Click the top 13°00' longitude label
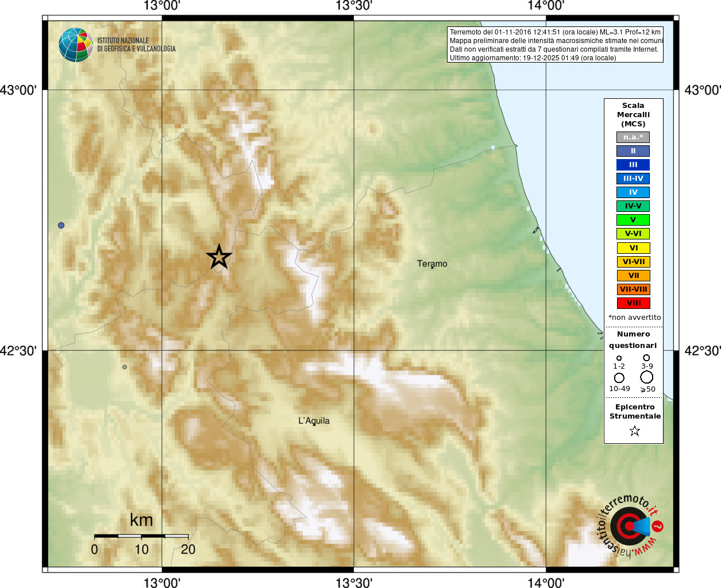Image resolution: width=721 pixels, height=588 pixels. (161, 6)
